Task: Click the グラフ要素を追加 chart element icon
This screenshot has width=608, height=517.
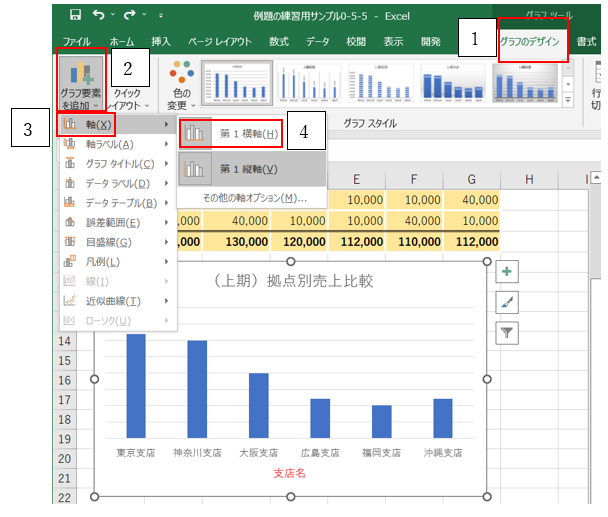Action: pos(79,74)
